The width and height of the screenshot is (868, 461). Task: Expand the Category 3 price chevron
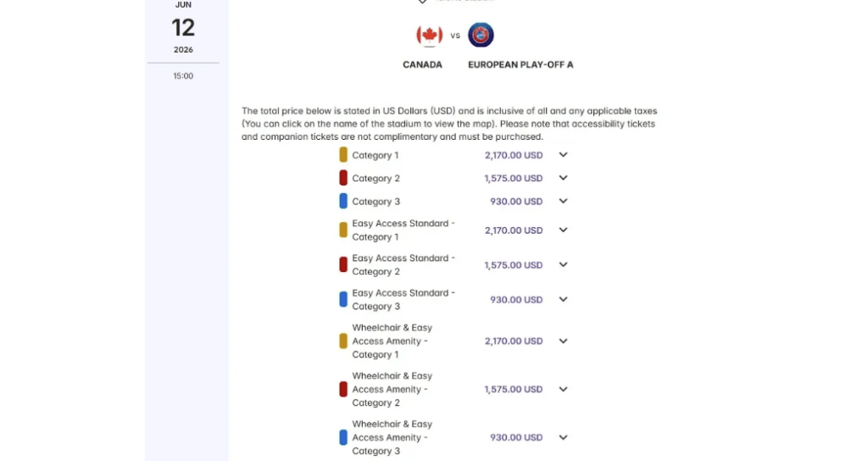click(563, 202)
